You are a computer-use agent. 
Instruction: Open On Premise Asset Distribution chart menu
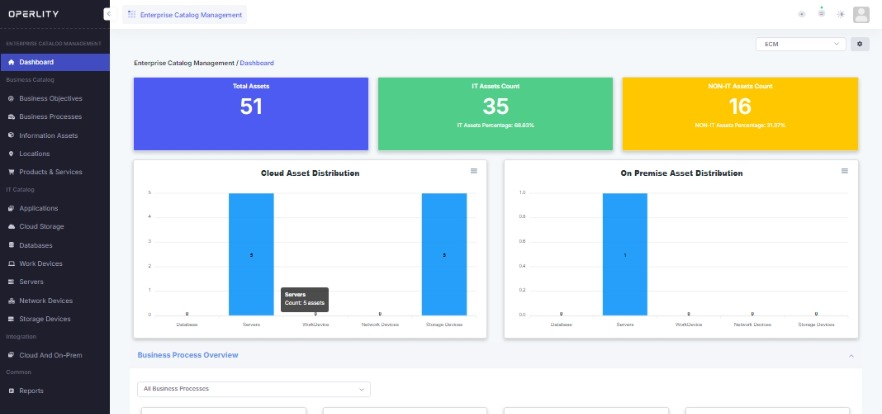pos(844,171)
